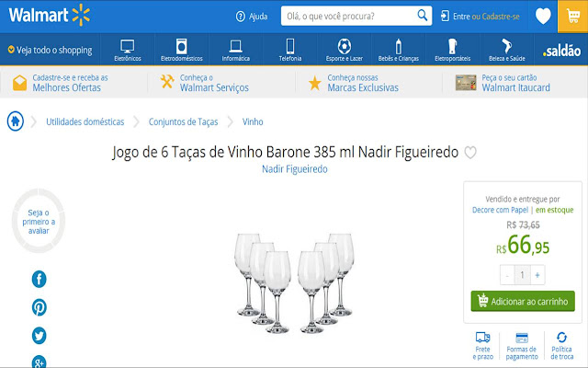Viewport: 588px width, 368px height.
Task: Open 'Formas de pagamento' info
Action: pos(522,346)
